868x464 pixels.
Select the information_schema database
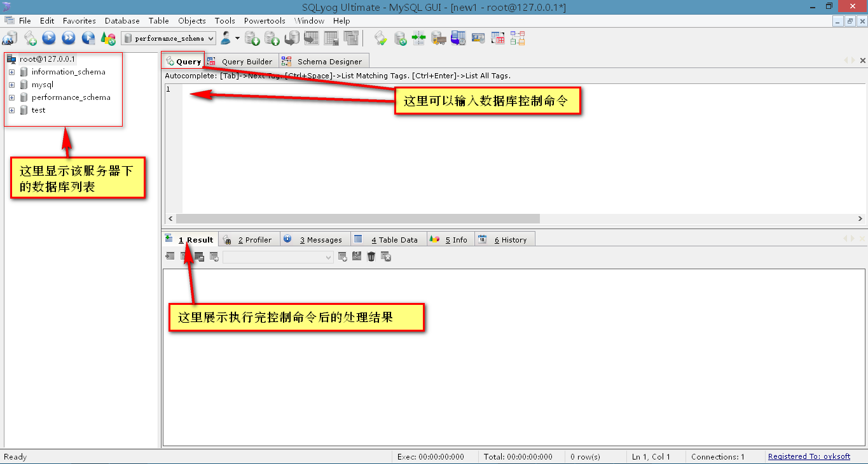pyautogui.click(x=68, y=72)
